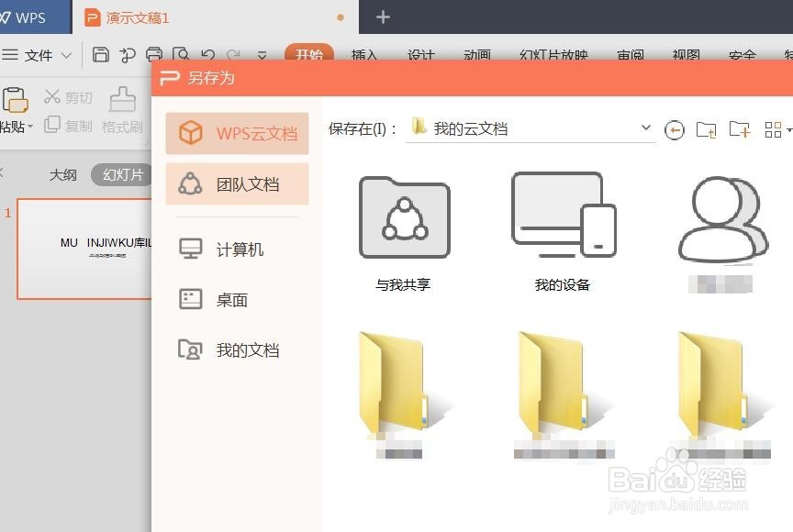The height and width of the screenshot is (532, 793).
Task: Redo the last action
Action: click(x=233, y=54)
